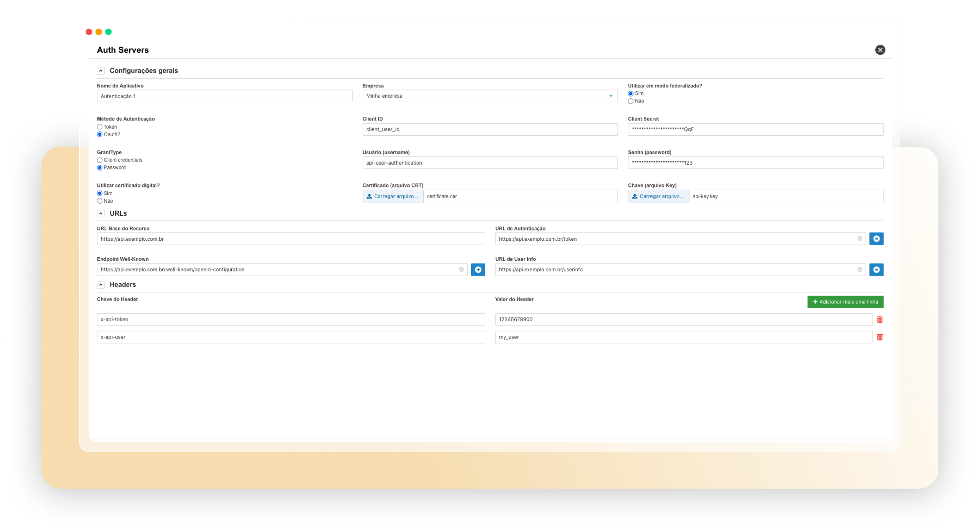
Task: Delete the x-api-token header row via trash icon
Action: pos(880,319)
